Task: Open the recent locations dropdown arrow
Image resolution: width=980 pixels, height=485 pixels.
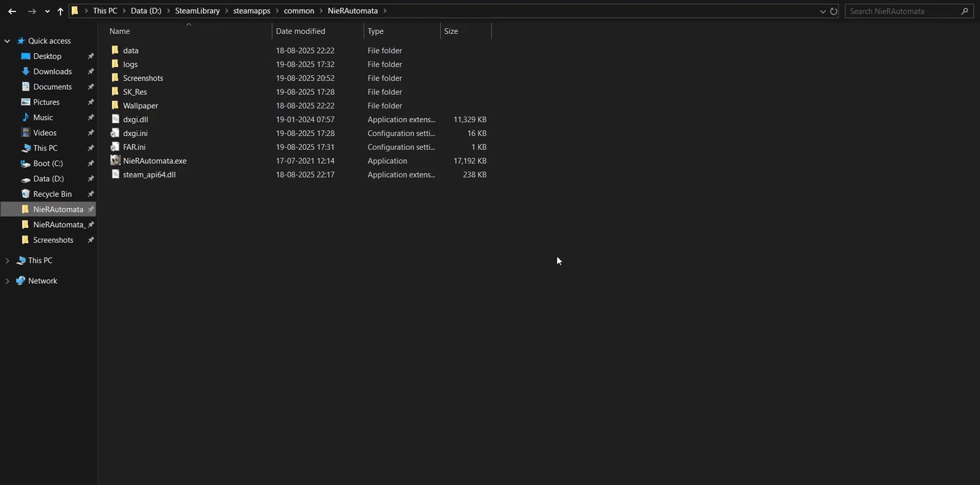Action: (x=47, y=11)
